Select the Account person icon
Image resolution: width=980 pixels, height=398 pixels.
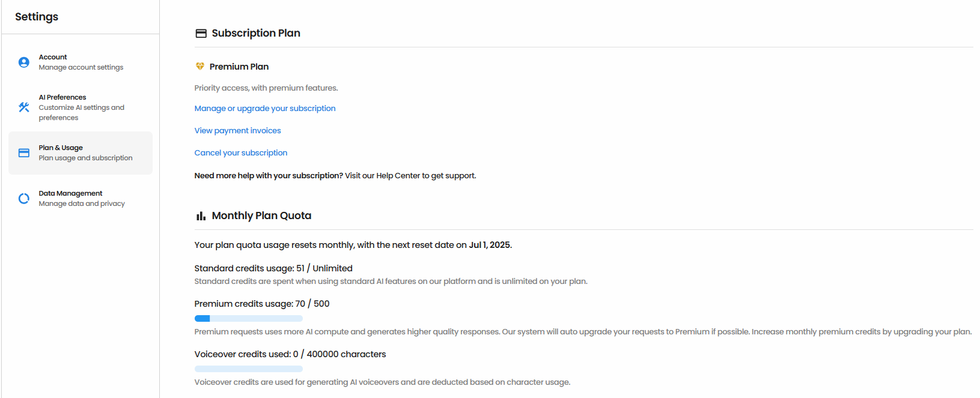pos(23,62)
